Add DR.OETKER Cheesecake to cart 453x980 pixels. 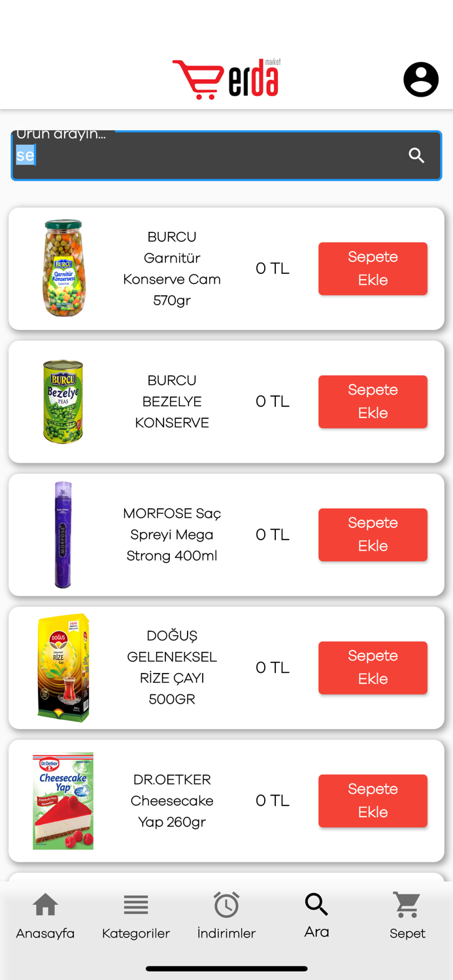click(373, 800)
